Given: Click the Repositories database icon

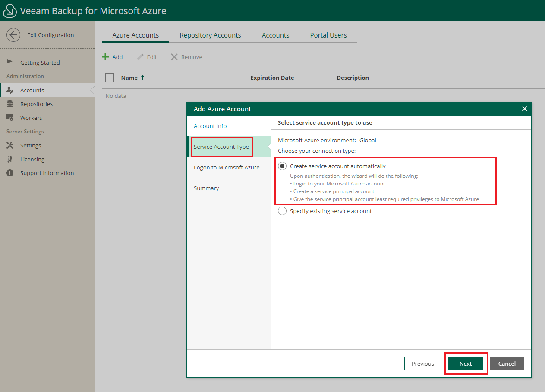Looking at the screenshot, I should [10, 104].
